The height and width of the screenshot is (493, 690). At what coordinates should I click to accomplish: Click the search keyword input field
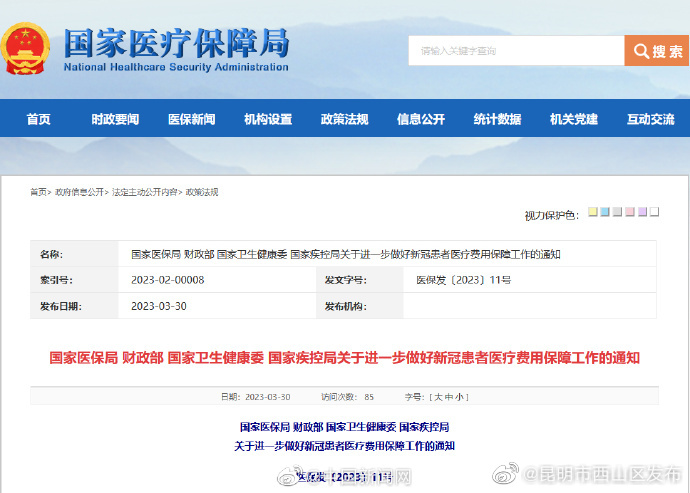pos(516,51)
